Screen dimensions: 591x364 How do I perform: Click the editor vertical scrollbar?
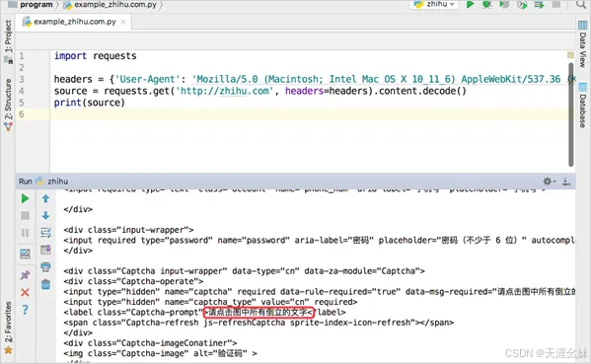571,114
